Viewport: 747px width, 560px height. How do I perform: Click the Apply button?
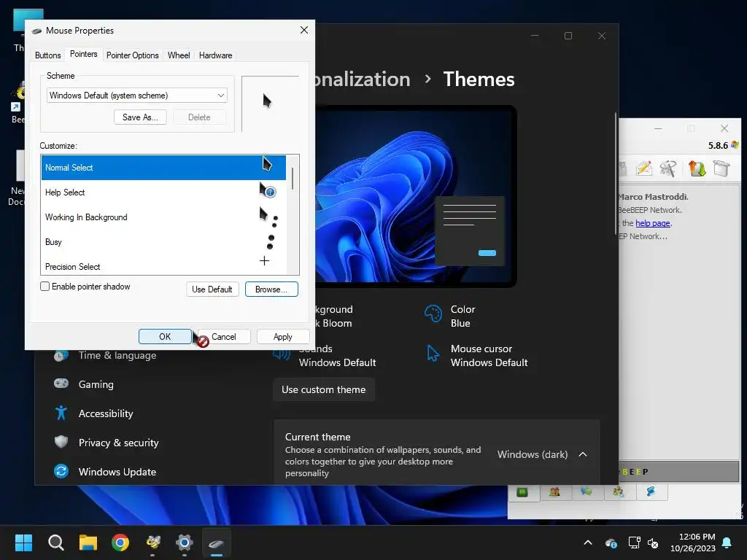[282, 337]
